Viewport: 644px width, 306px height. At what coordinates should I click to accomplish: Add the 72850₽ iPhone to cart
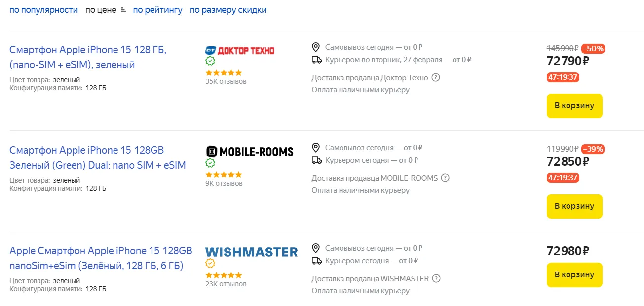(x=574, y=206)
